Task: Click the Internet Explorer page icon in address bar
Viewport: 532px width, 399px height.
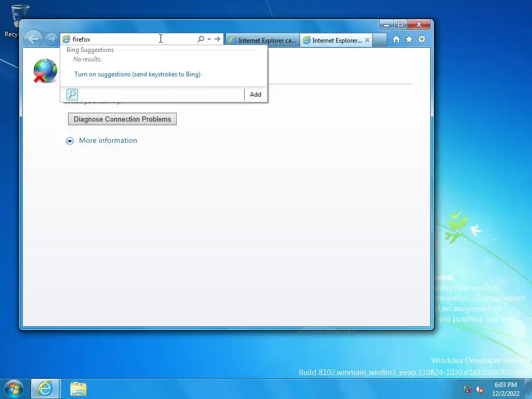Action: pos(66,39)
